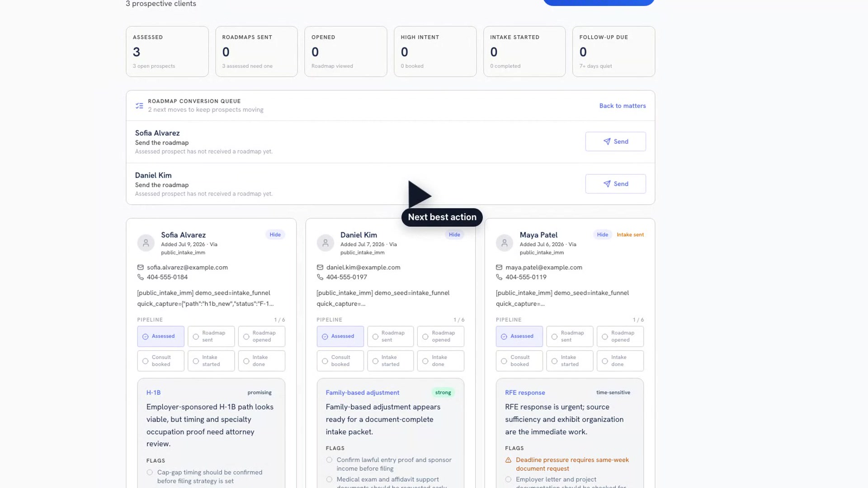
Task: Click the H-1B pathway label
Action: (x=153, y=393)
